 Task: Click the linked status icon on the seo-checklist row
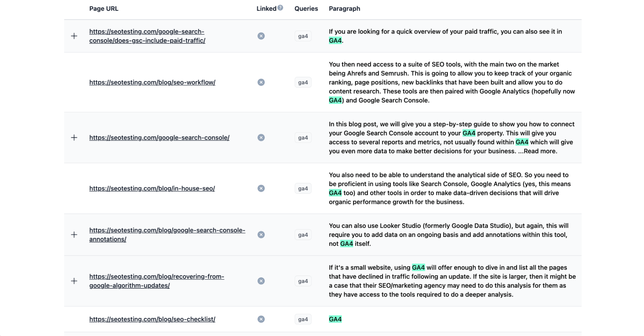[x=261, y=319]
